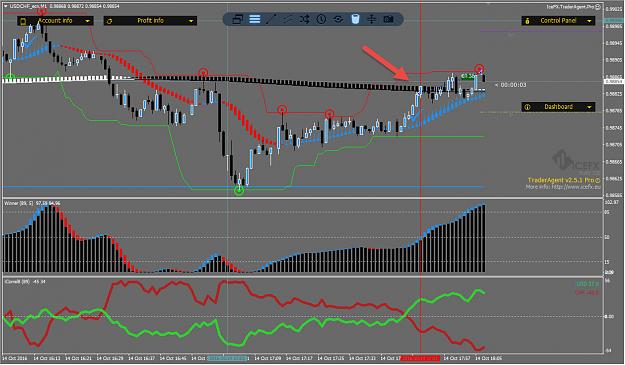Click the red circle marker at latest high
Image resolution: width=625 pixels, height=365 pixels.
coord(479,69)
